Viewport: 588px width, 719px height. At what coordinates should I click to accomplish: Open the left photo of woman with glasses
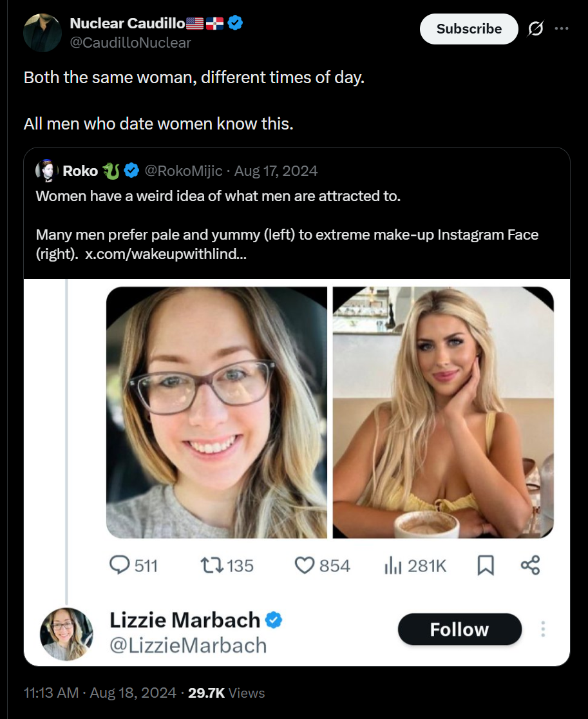[x=216, y=412]
